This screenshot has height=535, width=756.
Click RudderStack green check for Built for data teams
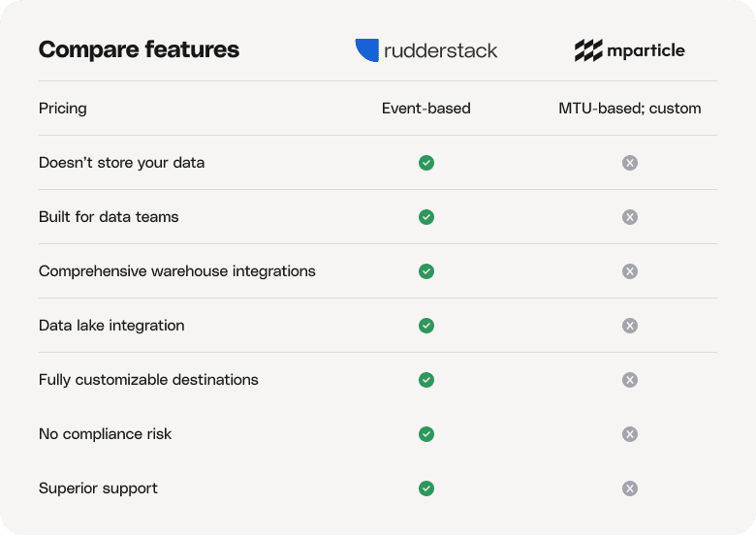(x=426, y=217)
